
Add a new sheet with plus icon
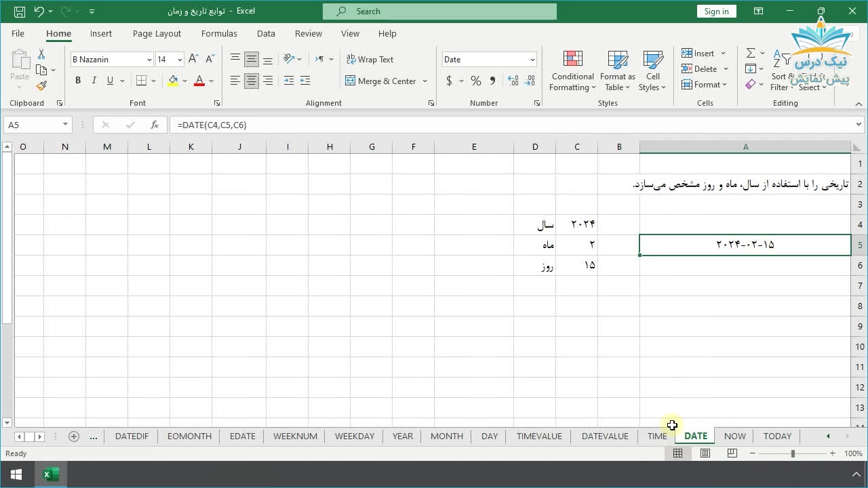74,436
